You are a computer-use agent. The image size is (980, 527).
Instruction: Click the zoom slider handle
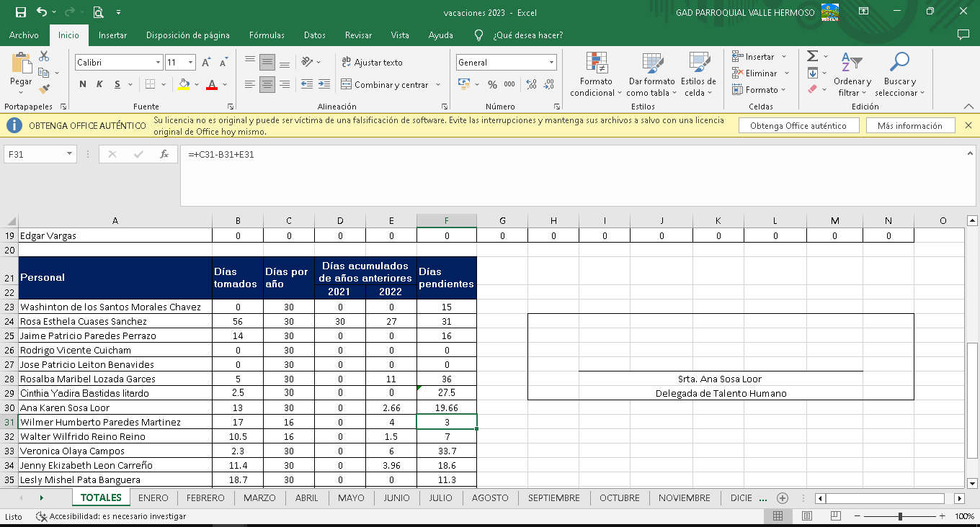pyautogui.click(x=900, y=516)
